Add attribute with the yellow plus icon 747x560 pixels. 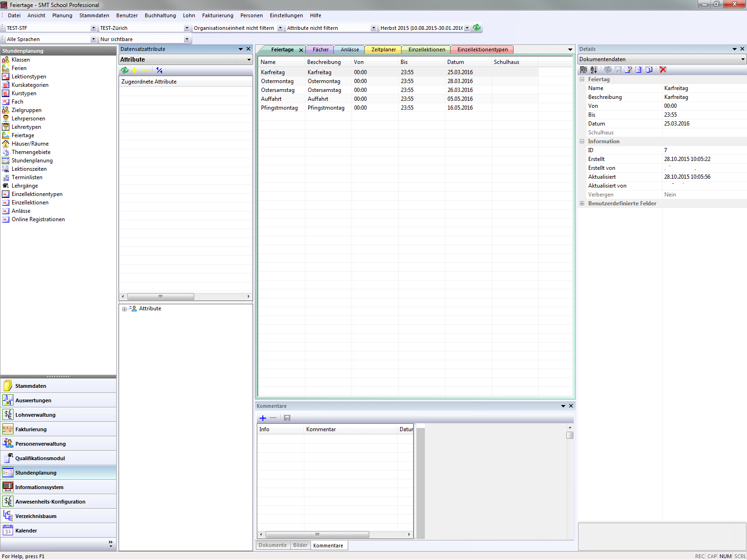[135, 70]
